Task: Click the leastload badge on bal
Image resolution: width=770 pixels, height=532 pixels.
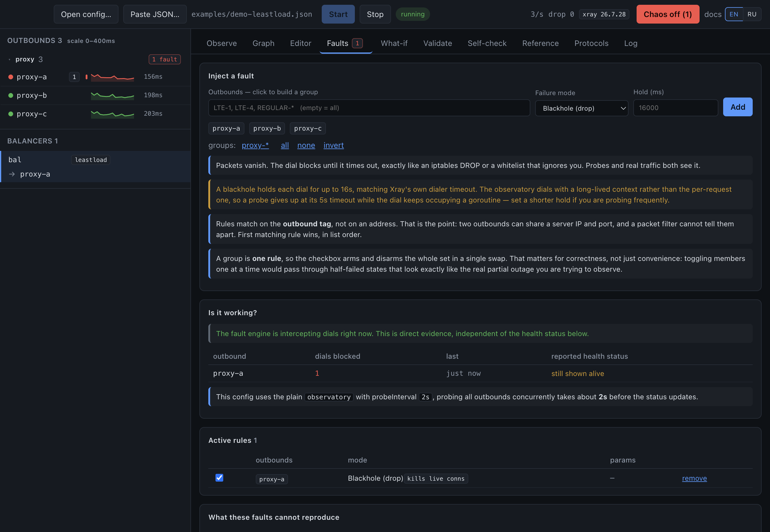Action: click(91, 160)
